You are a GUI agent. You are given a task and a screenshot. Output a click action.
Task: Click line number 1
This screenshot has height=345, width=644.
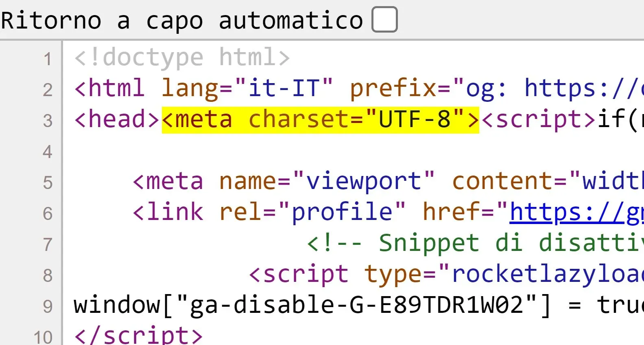click(x=48, y=59)
